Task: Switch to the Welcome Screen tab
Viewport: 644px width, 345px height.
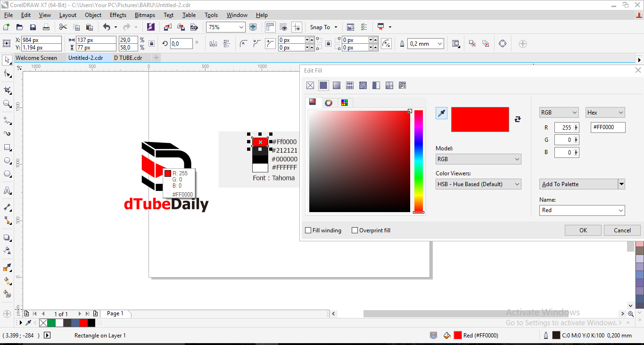Action: [x=36, y=58]
